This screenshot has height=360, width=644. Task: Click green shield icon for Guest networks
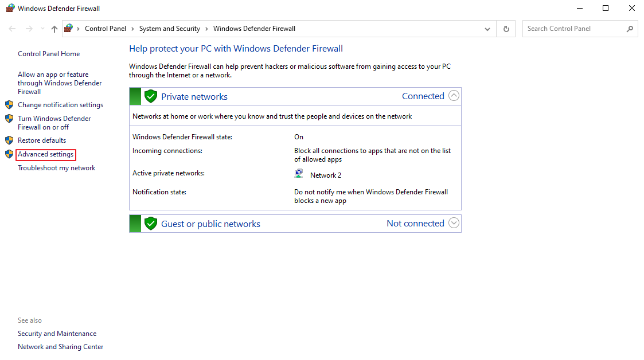click(151, 224)
